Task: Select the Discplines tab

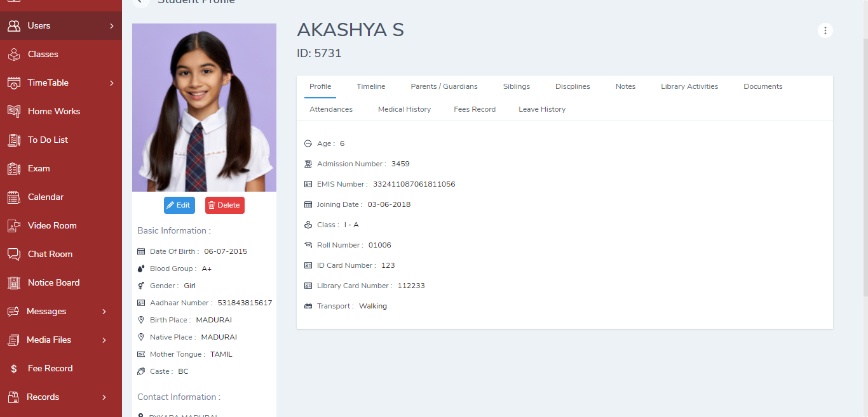Action: 573,87
